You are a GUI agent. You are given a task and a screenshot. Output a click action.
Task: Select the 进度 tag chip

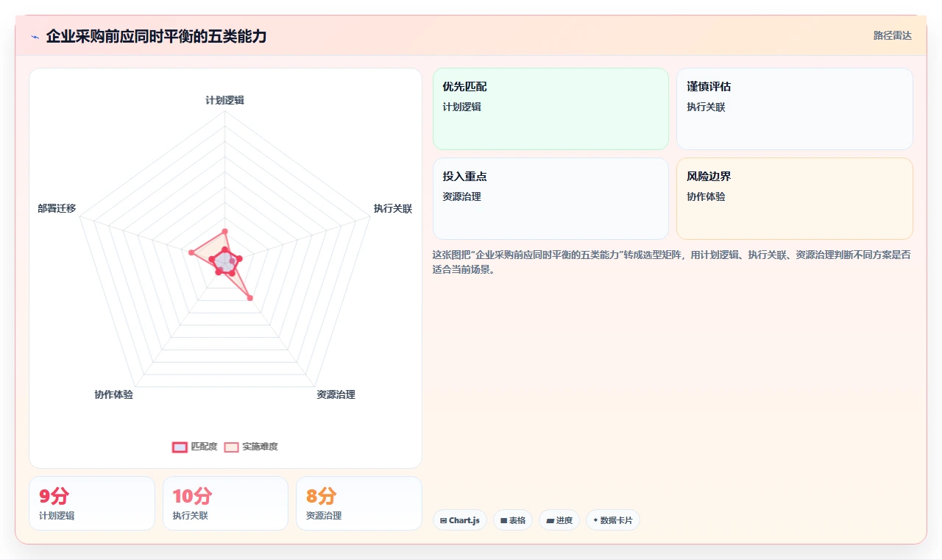[559, 520]
